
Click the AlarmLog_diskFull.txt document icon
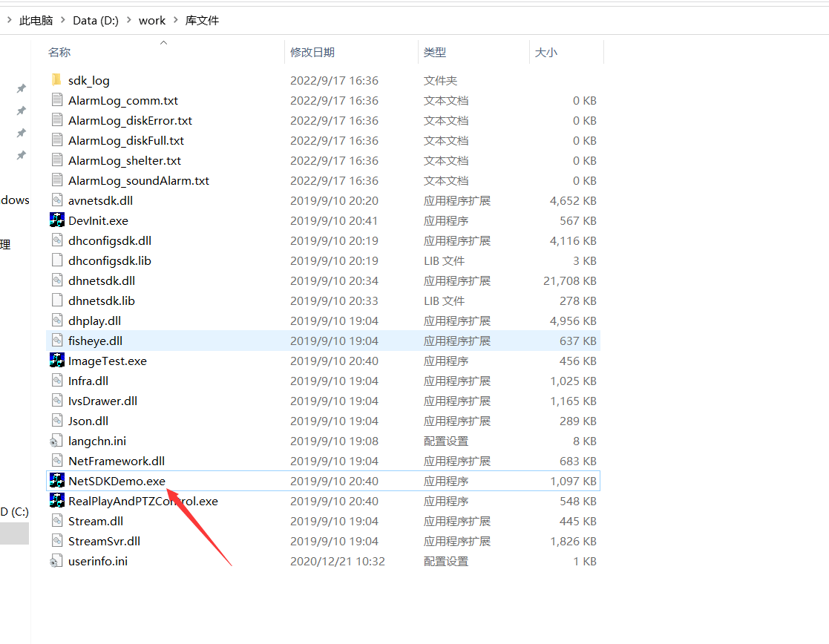click(x=57, y=140)
